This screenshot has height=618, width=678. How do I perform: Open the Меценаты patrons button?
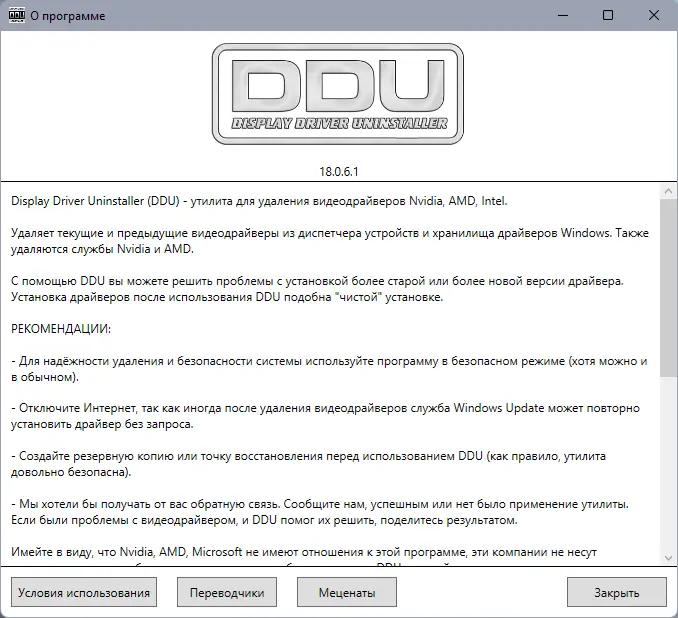tap(347, 592)
